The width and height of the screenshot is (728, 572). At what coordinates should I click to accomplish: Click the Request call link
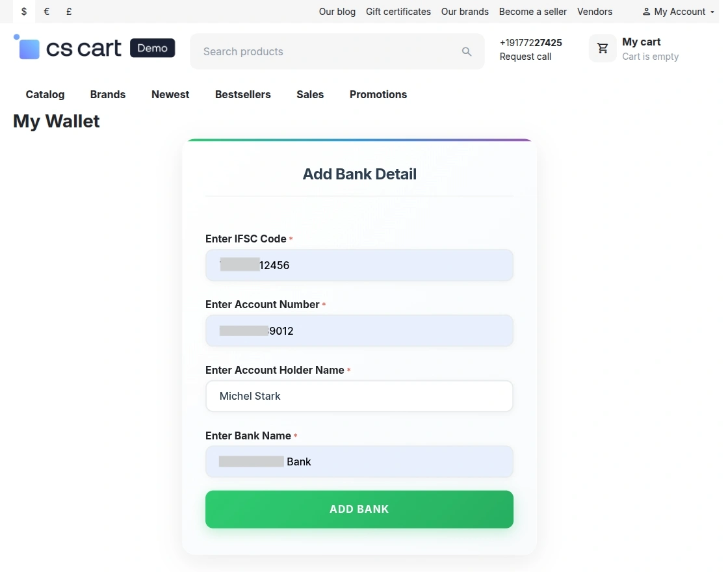(x=525, y=57)
